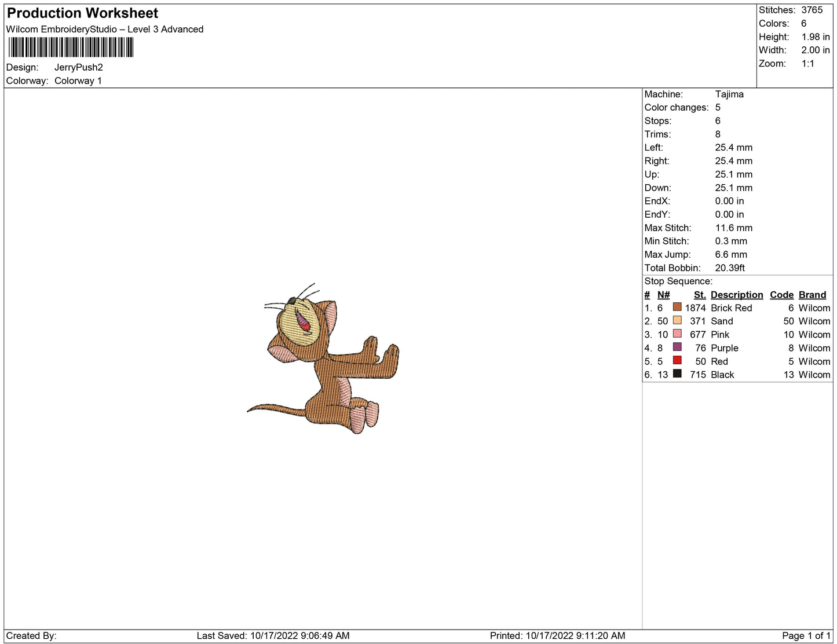The width and height of the screenshot is (837, 644).
Task: Click the "Color changes:" label
Action: (677, 107)
